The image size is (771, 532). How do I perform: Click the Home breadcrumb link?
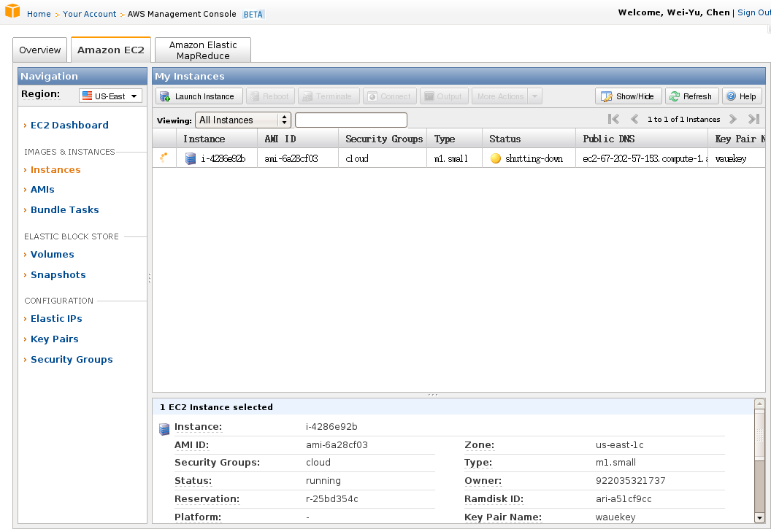pos(39,14)
